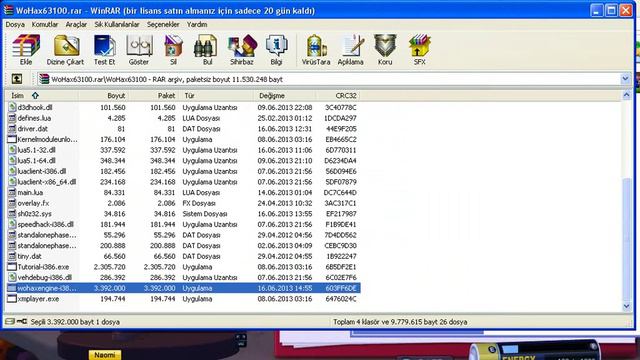Open the Dosya menu
The width and height of the screenshot is (640, 360).
pos(15,24)
